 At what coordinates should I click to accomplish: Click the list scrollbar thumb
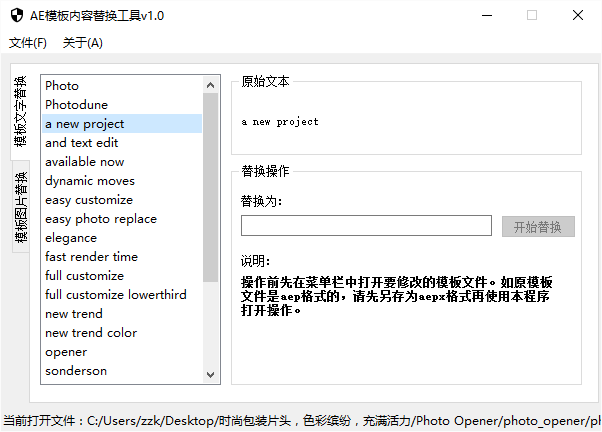[x=210, y=188]
